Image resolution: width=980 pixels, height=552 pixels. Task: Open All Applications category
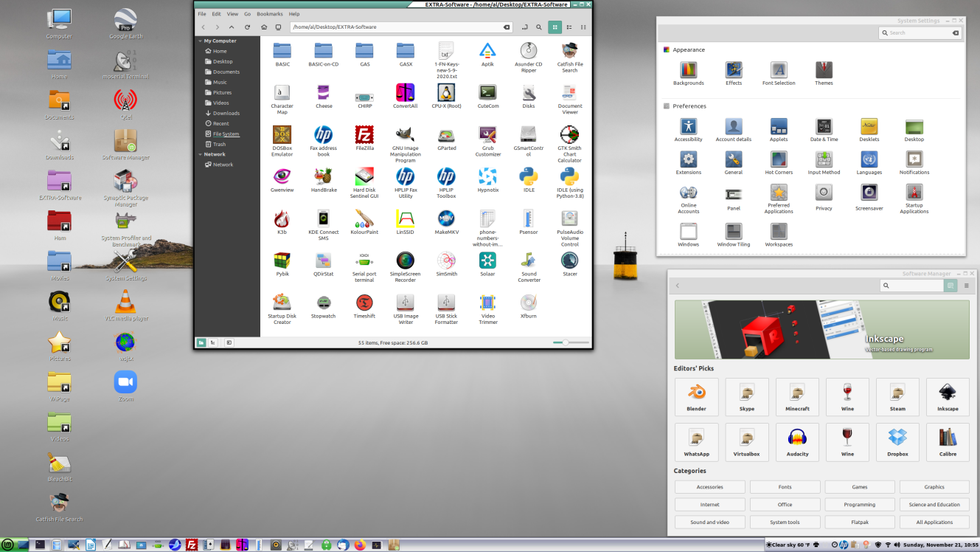tap(934, 522)
